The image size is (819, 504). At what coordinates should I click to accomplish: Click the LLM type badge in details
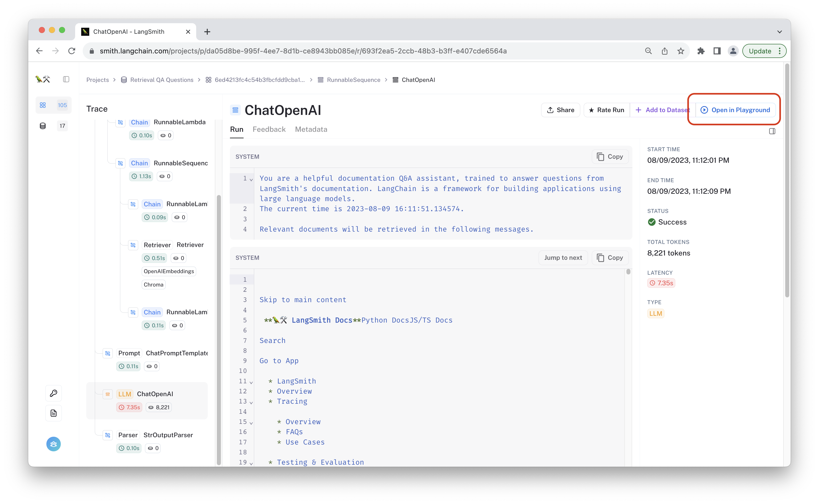656,313
